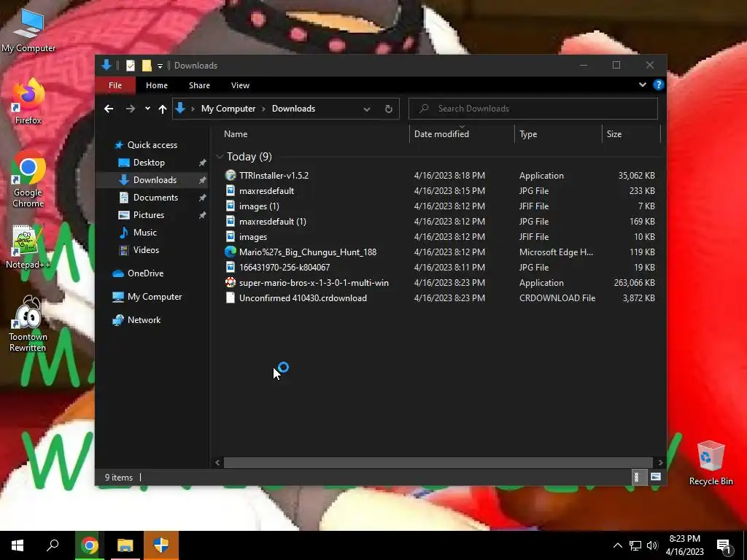
Task: Open Videos in the navigation pane
Action: (x=146, y=250)
